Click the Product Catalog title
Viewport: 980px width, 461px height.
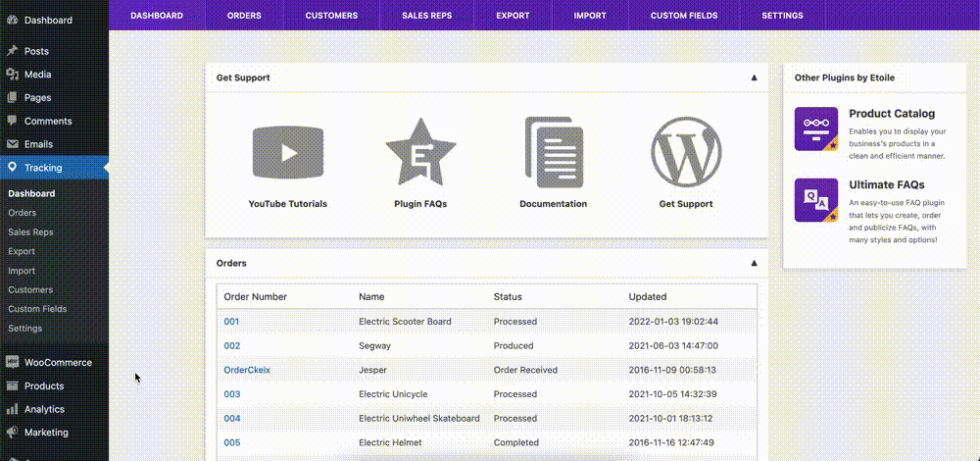click(x=892, y=114)
